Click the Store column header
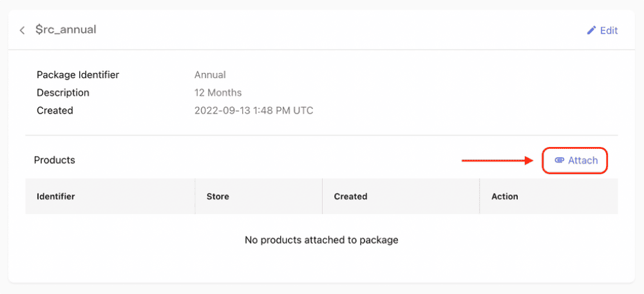This screenshot has height=294, width=644. click(x=218, y=196)
